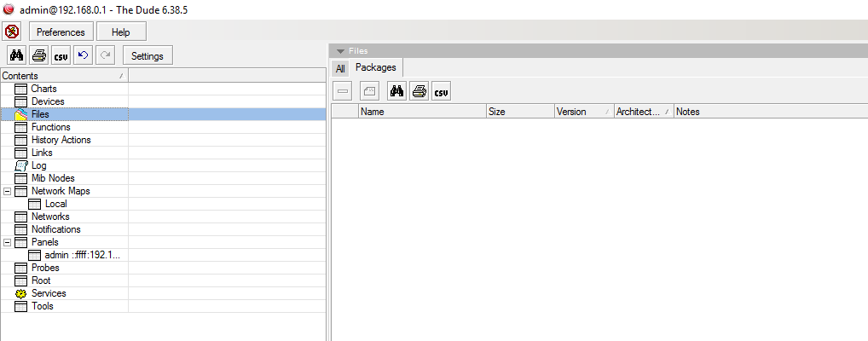Viewport: 868px width, 341px height.
Task: Open Services in the contents tree
Action: point(49,293)
